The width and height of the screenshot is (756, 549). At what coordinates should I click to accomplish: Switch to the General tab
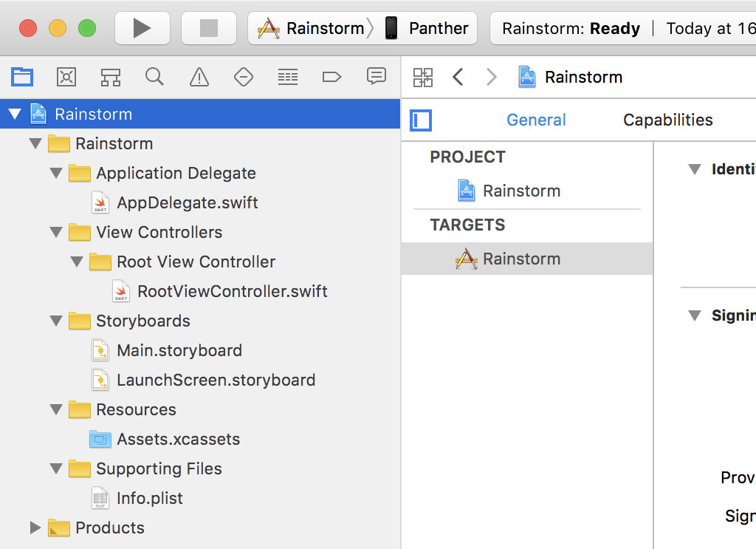tap(536, 120)
